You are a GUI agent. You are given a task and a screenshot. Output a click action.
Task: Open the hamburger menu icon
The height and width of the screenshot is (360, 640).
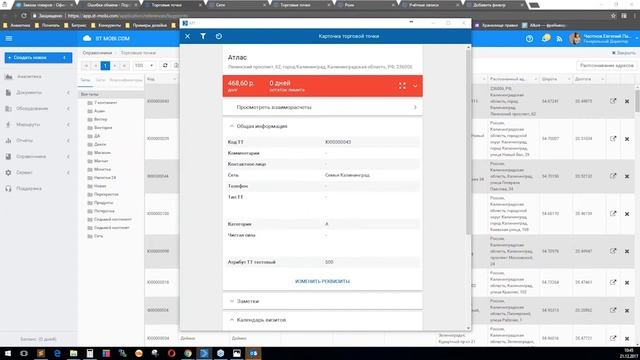[9, 38]
